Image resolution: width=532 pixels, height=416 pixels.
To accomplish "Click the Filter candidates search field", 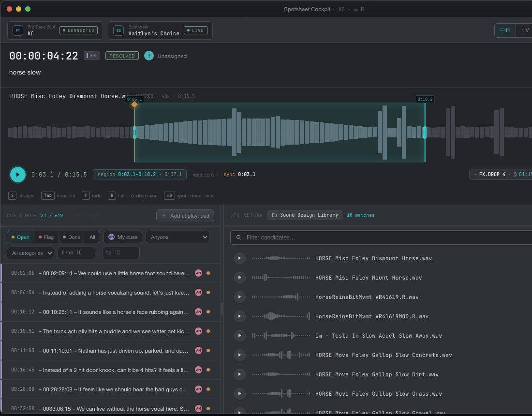I will (381, 238).
